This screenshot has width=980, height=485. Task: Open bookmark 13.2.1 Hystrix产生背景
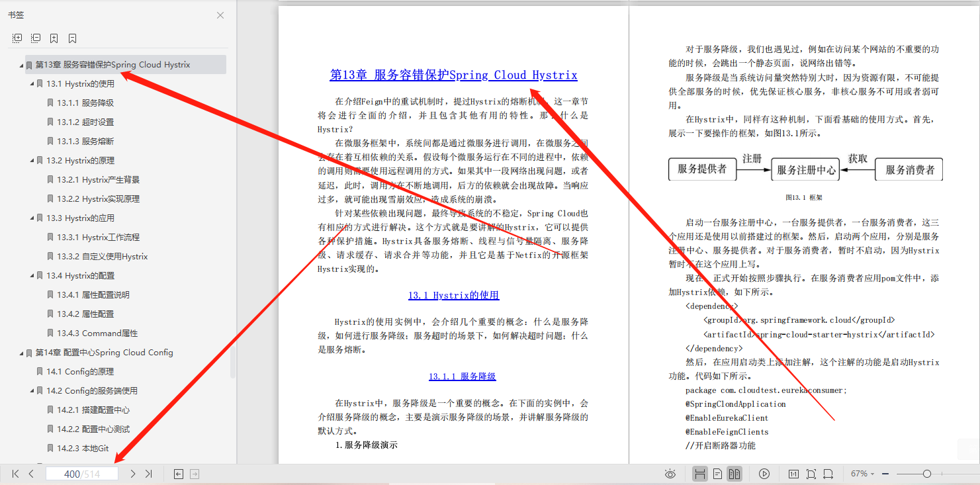click(x=98, y=180)
